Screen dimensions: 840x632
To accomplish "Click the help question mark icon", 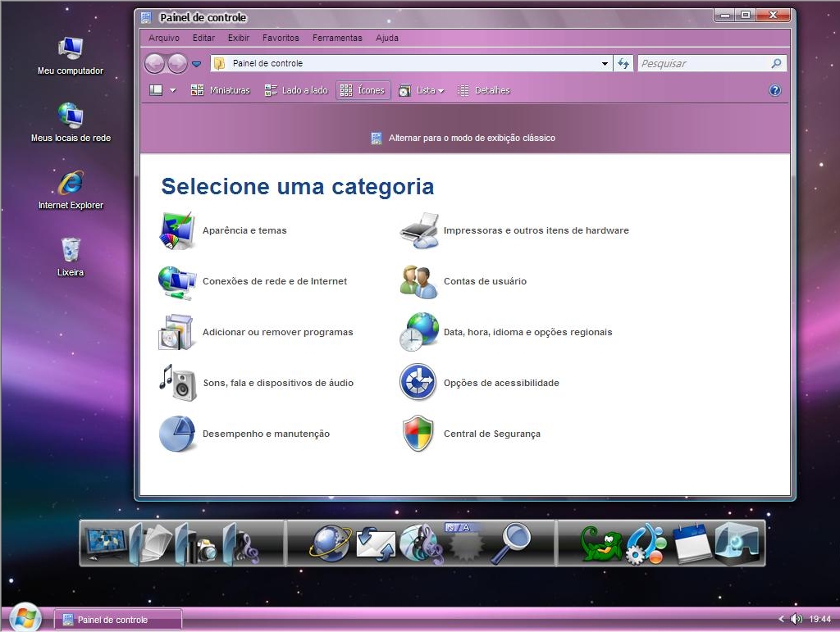I will tap(774, 91).
